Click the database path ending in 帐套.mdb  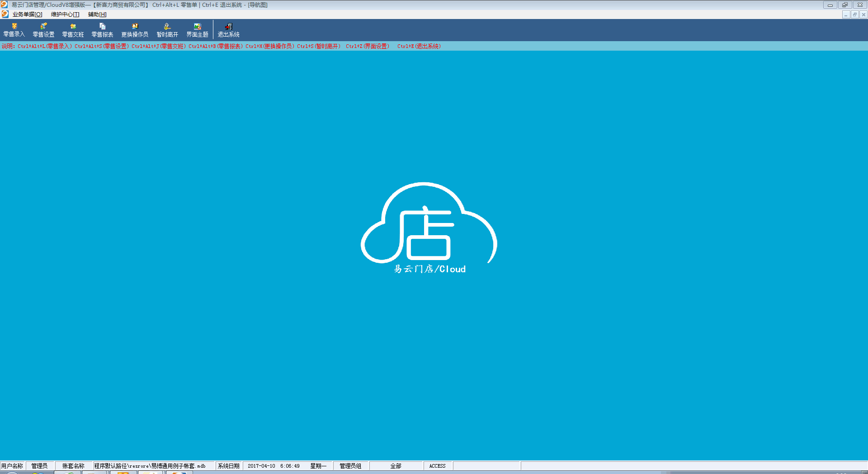(x=150, y=466)
